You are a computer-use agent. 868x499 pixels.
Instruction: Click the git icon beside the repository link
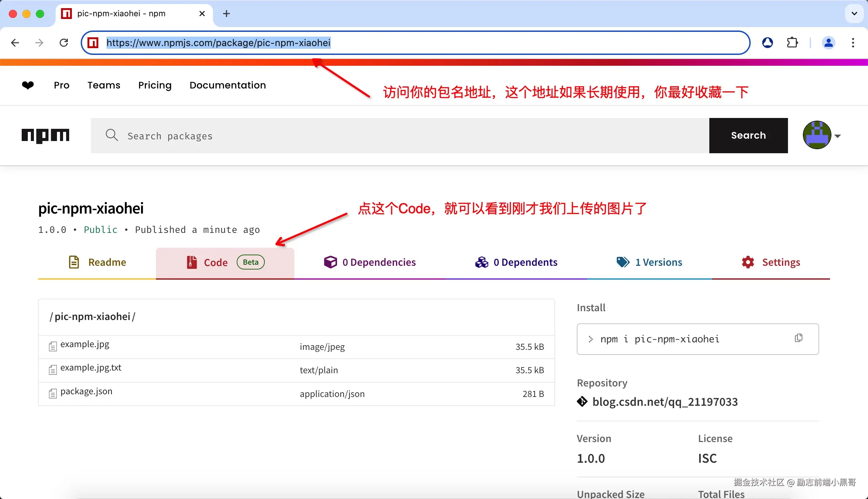[x=582, y=401]
